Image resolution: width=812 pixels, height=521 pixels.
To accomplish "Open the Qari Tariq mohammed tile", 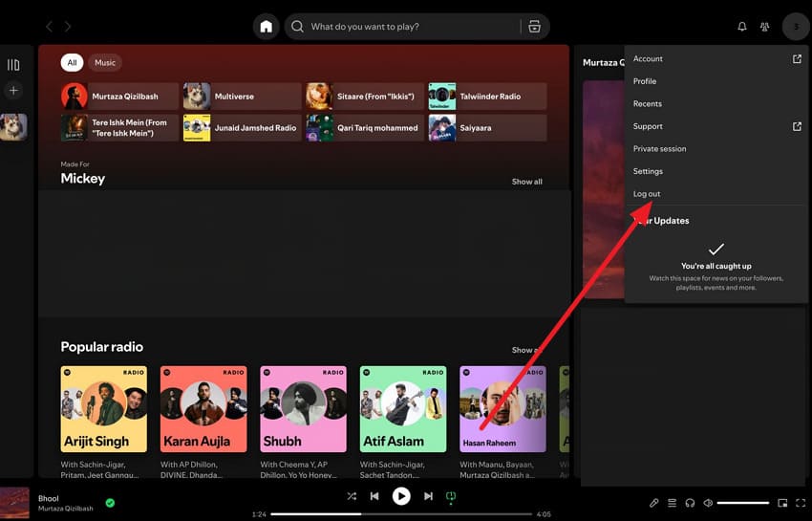I will (x=365, y=127).
